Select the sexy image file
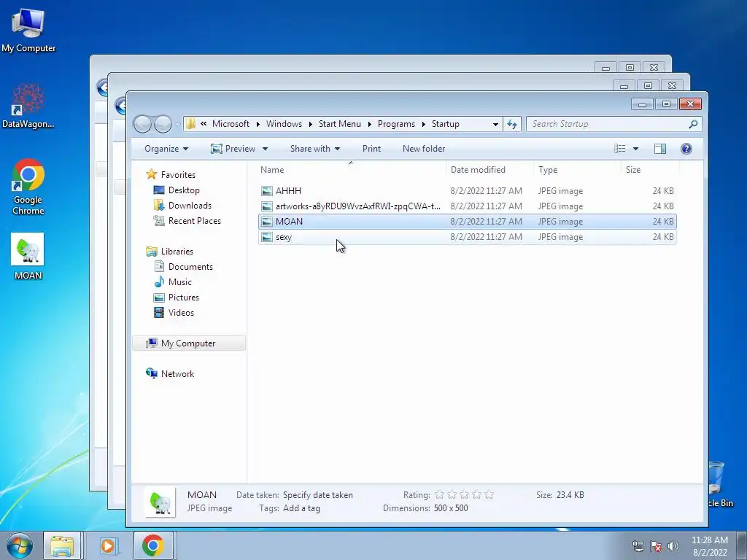 (x=467, y=237)
